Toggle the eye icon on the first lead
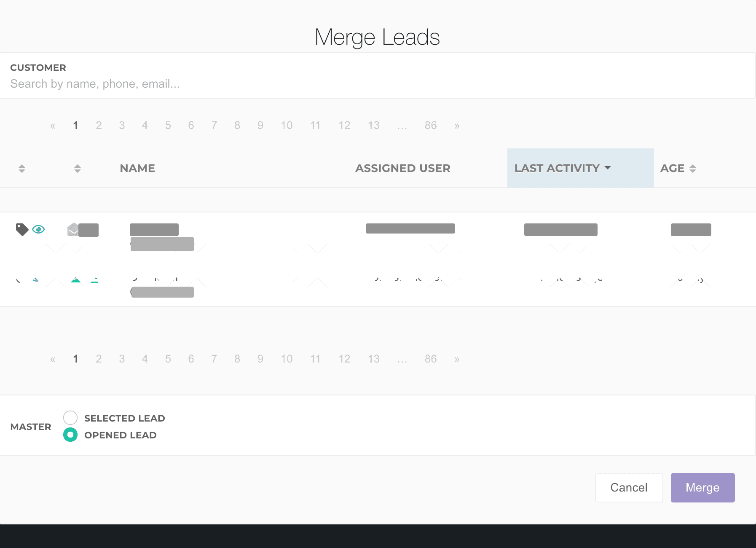This screenshot has width=756, height=548. (38, 229)
